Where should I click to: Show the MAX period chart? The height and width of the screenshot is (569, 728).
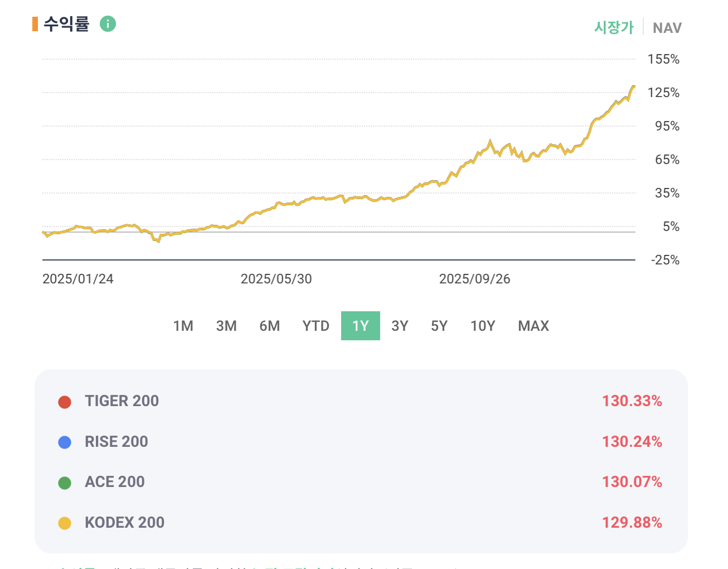pos(533,326)
